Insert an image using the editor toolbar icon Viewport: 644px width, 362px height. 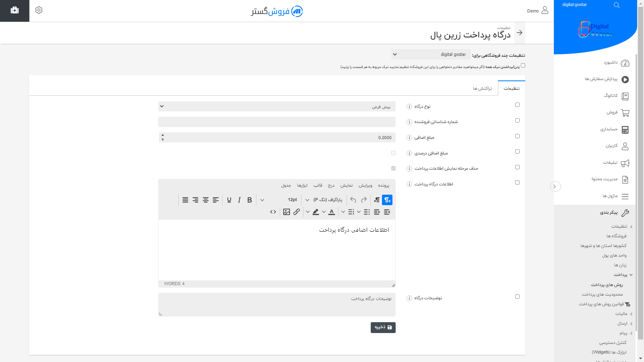(286, 212)
